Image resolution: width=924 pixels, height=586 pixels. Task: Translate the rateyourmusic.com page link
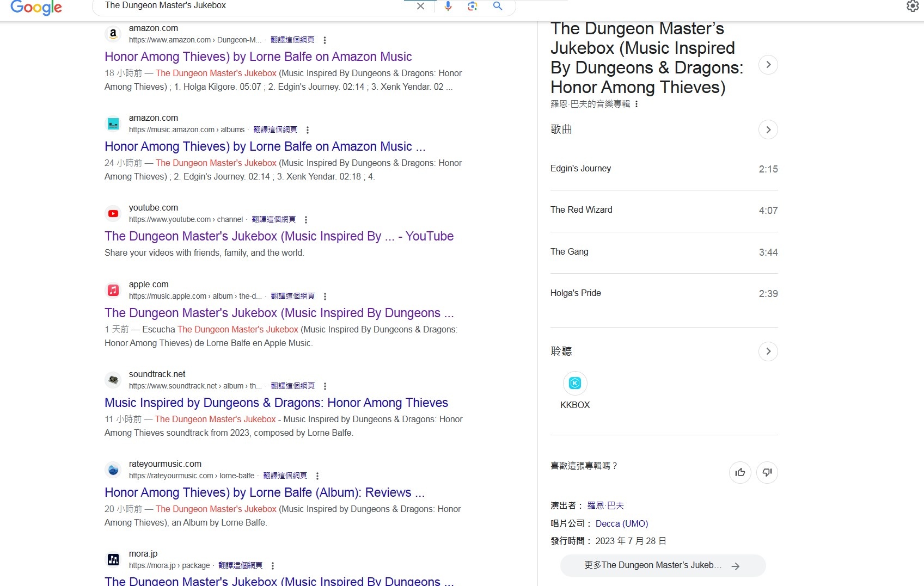[x=285, y=476]
